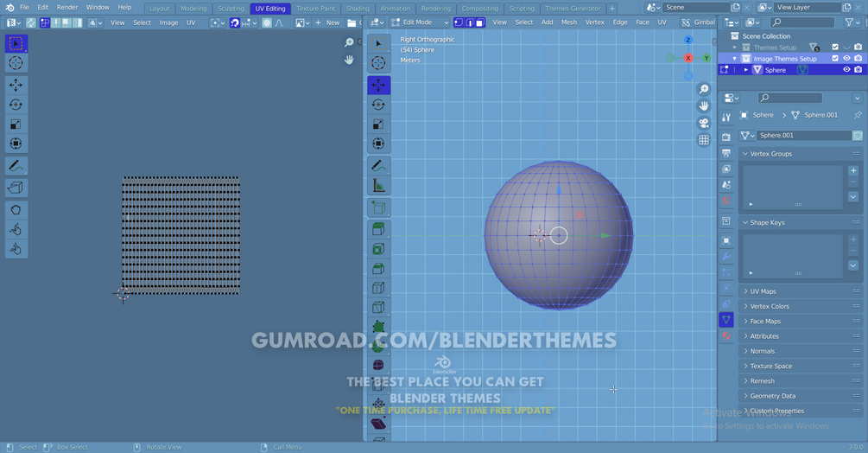Select the 3D viewport Move tool
The height and width of the screenshot is (453, 868).
pos(378,85)
